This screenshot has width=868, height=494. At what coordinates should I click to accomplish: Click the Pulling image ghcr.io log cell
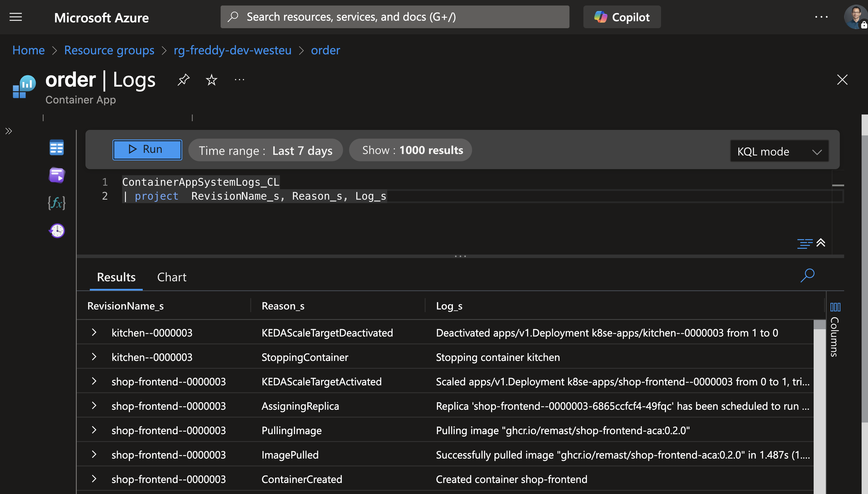tap(562, 431)
